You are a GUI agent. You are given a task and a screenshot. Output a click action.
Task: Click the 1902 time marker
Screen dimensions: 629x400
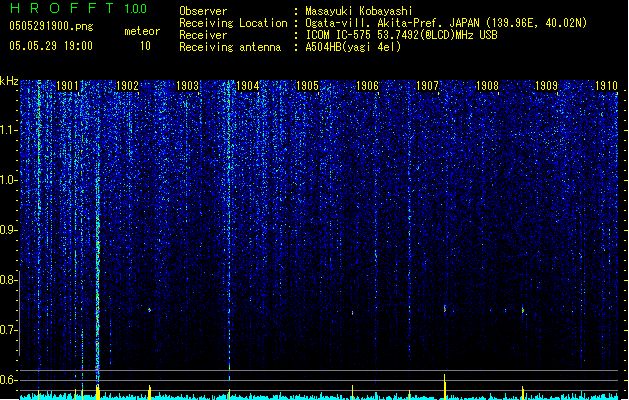tap(127, 86)
